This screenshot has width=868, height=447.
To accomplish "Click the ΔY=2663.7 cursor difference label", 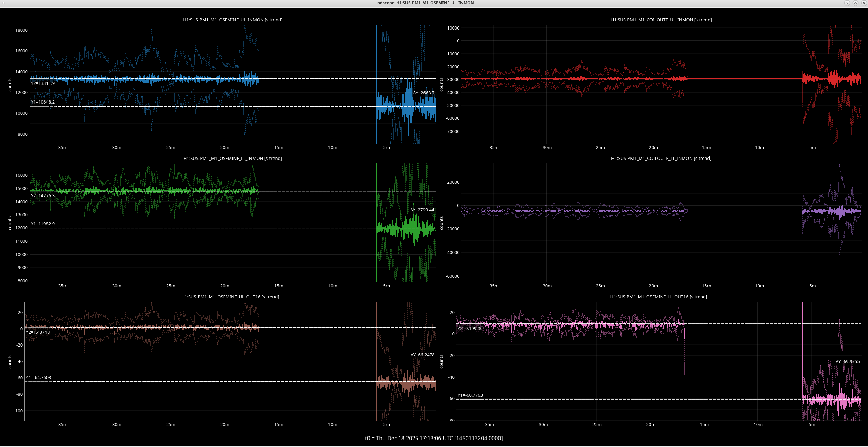I will click(x=423, y=93).
